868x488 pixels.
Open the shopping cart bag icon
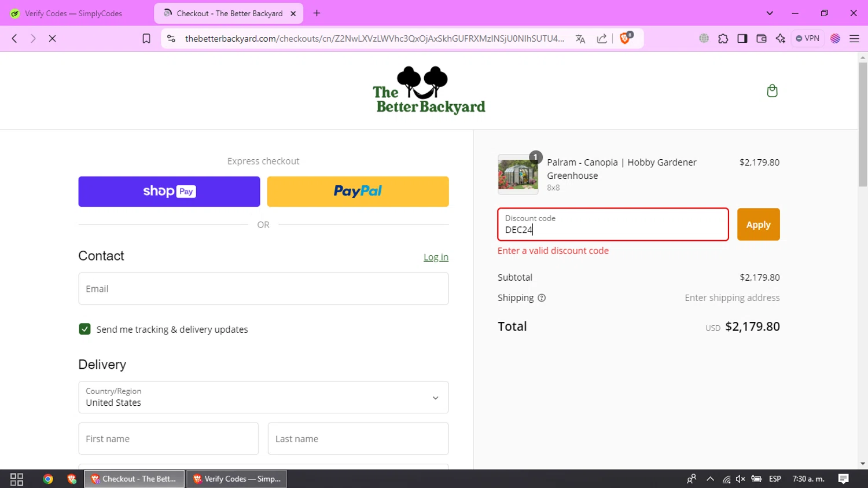[x=772, y=91]
